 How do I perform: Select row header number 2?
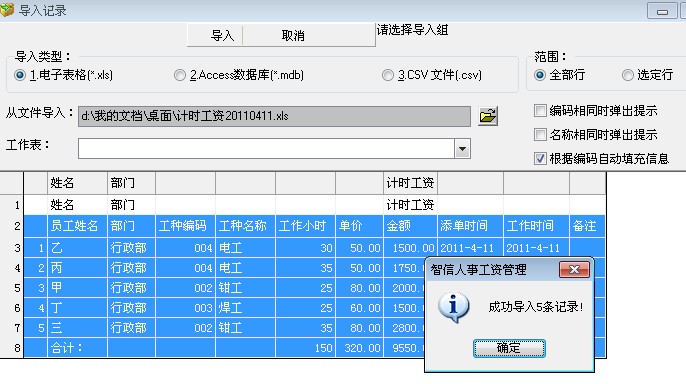12,226
